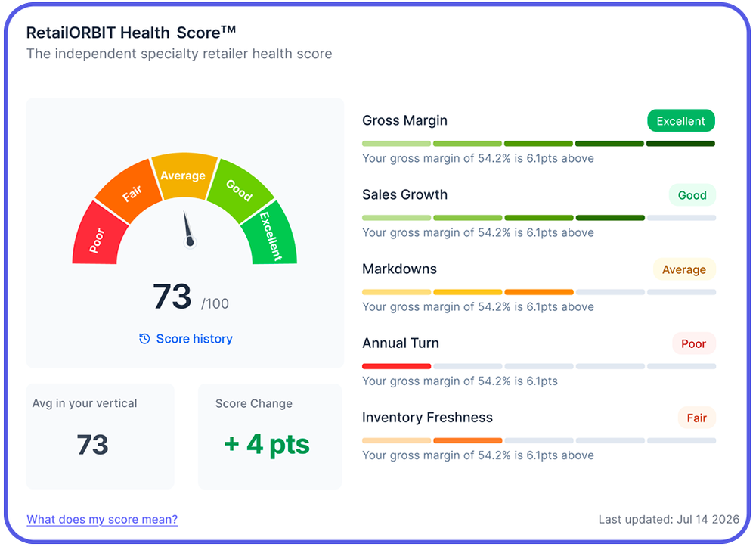This screenshot has width=756, height=547.
Task: Click the Inventory Freshness progress bar
Action: point(538,441)
